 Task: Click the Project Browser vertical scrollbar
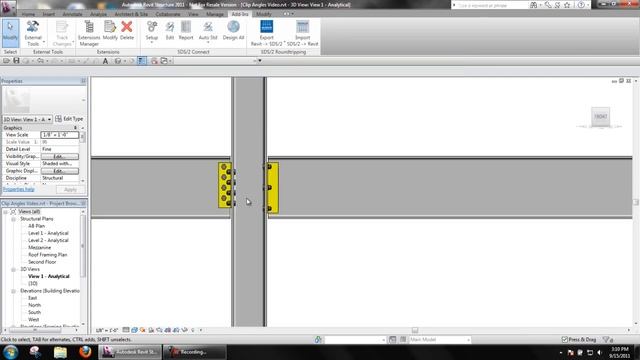(83, 245)
